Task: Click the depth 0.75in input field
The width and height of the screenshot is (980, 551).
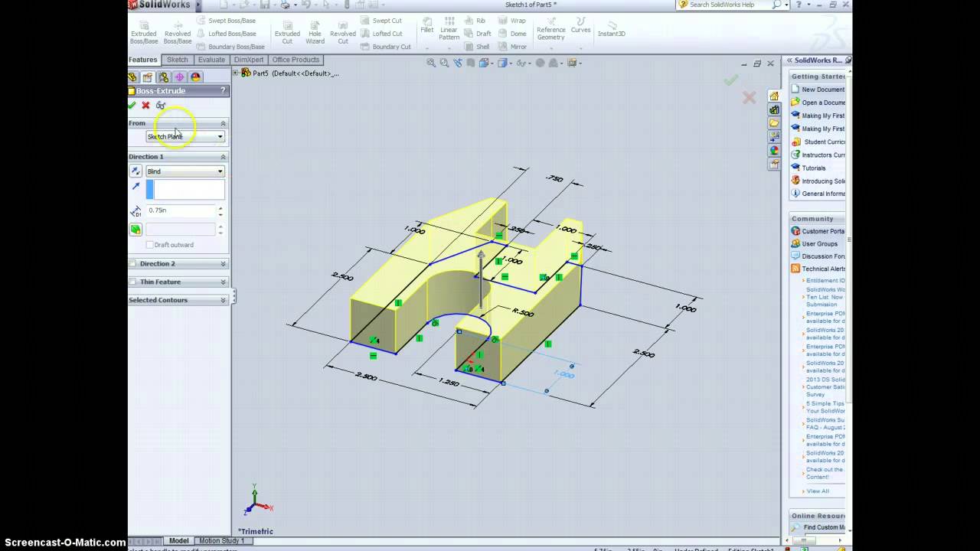Action: click(x=181, y=210)
